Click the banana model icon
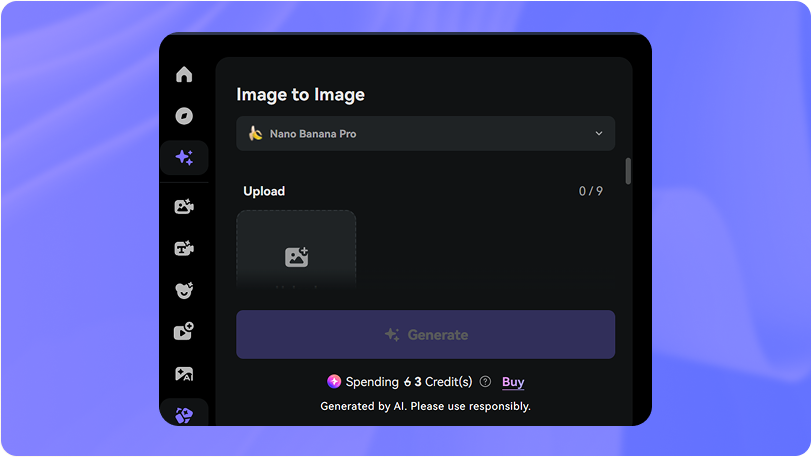812x457 pixels. tap(255, 134)
